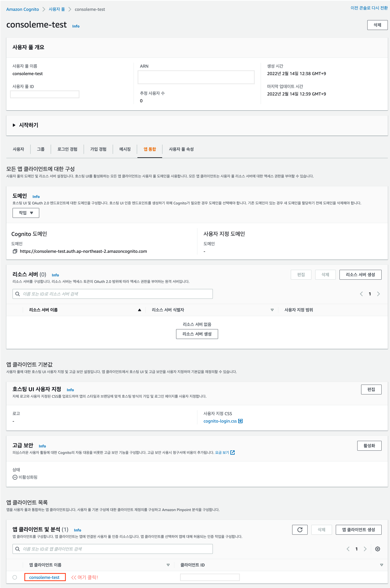
Task: Download cognito-login.css via download icon
Action: click(x=240, y=421)
